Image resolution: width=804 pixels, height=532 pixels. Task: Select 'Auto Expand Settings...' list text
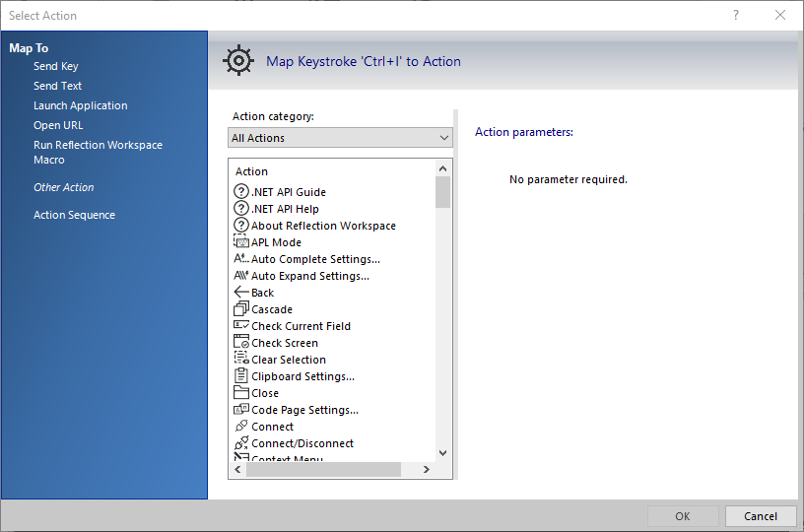pyautogui.click(x=310, y=276)
